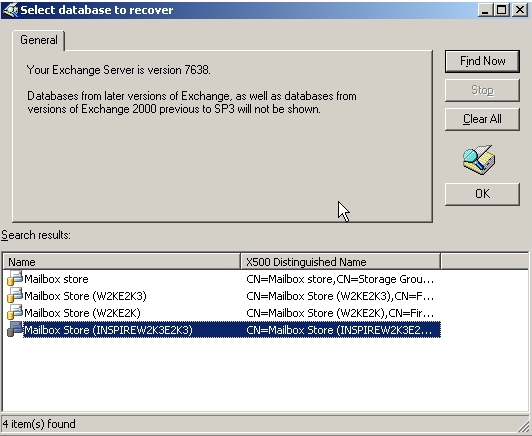Click the Mailbox Store (W2KE2K) icon
This screenshot has height=436, width=532.
pyautogui.click(x=15, y=313)
